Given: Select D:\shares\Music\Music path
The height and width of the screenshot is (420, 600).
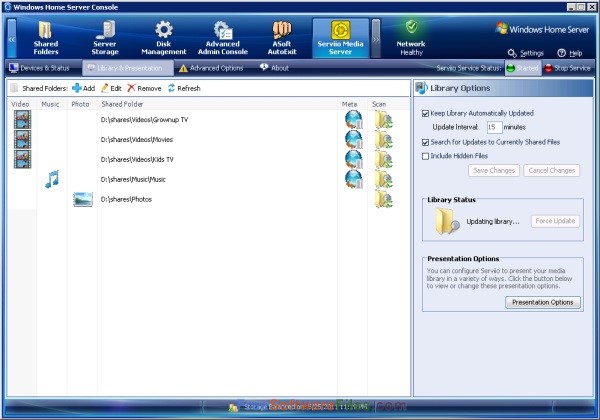Looking at the screenshot, I should click(133, 179).
